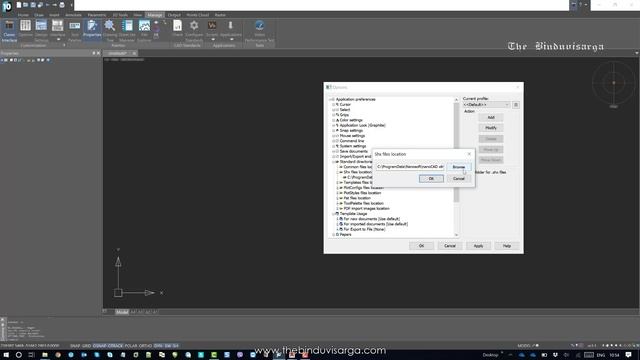The height and width of the screenshot is (360, 640).
Task: Click the Task View taskbar icon
Action: (x=31, y=355)
